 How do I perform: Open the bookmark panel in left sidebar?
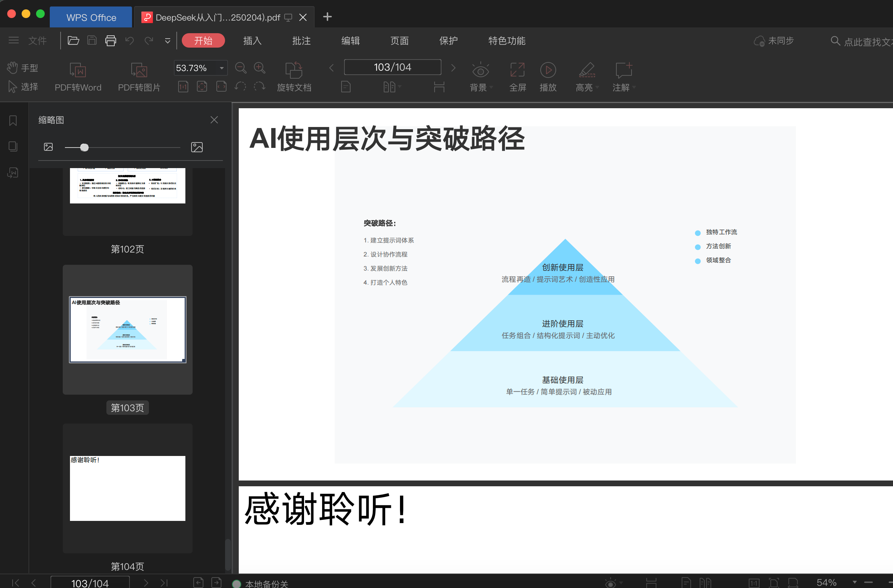pyautogui.click(x=13, y=120)
